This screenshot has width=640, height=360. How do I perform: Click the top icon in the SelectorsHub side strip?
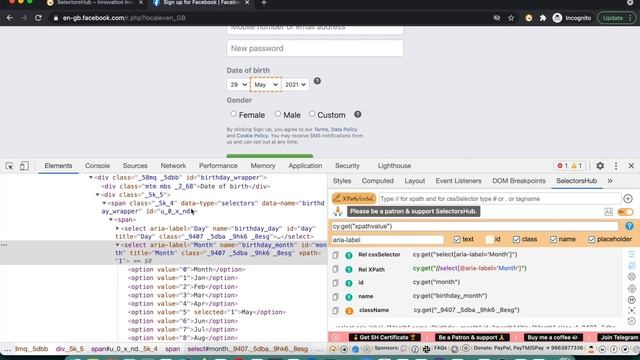click(631, 255)
